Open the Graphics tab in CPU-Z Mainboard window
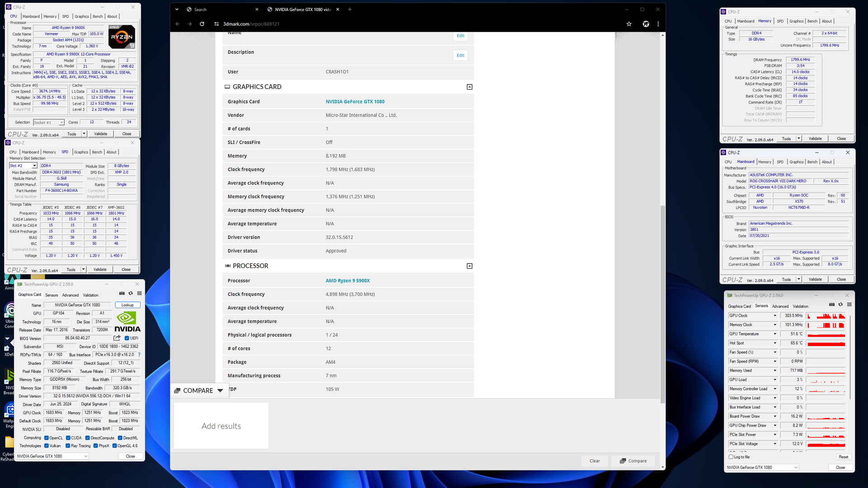 pyautogui.click(x=796, y=162)
